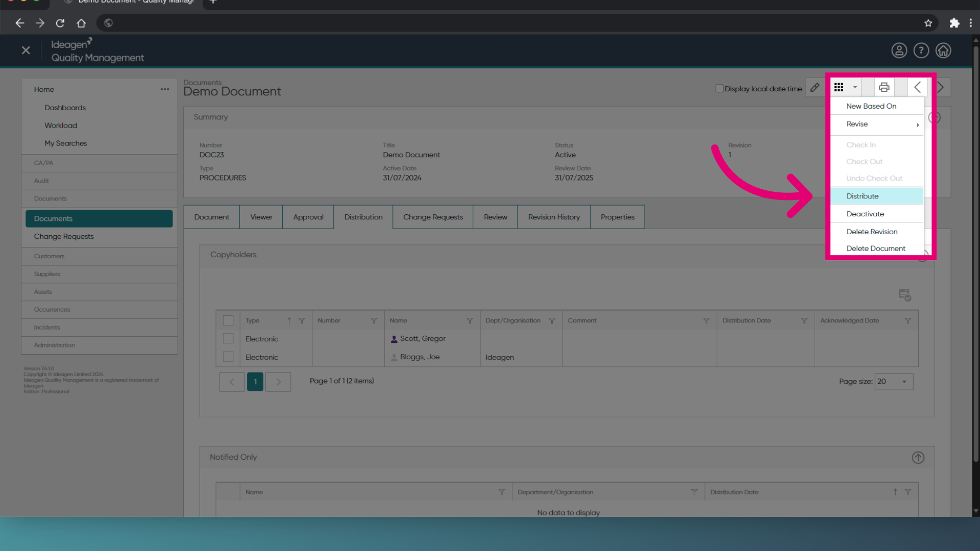The width and height of the screenshot is (980, 551).
Task: Choose New Based On menu item
Action: tap(877, 106)
